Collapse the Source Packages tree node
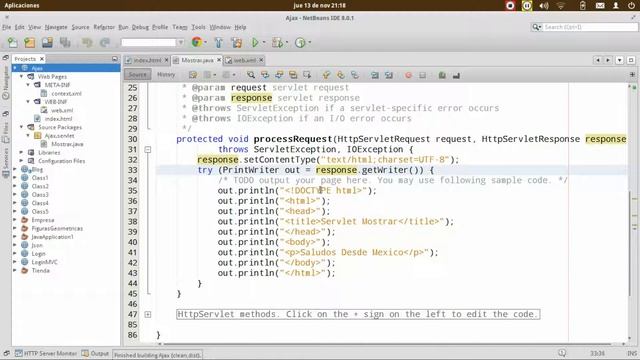640x360 pixels. pos(22,127)
